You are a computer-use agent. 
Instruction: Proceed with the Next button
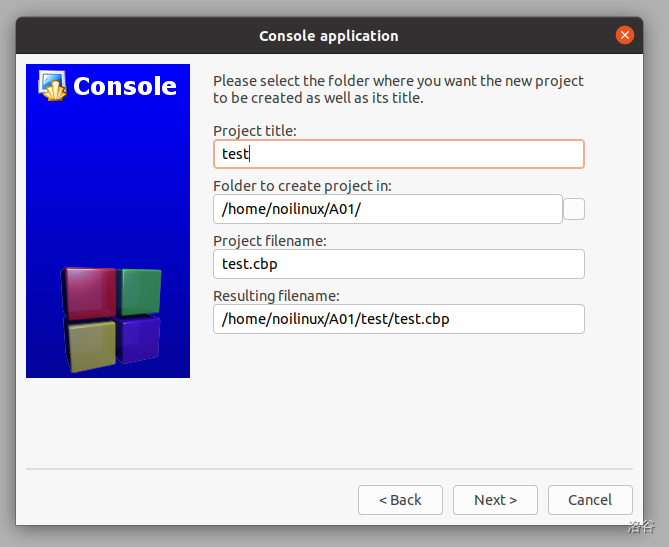click(x=495, y=500)
